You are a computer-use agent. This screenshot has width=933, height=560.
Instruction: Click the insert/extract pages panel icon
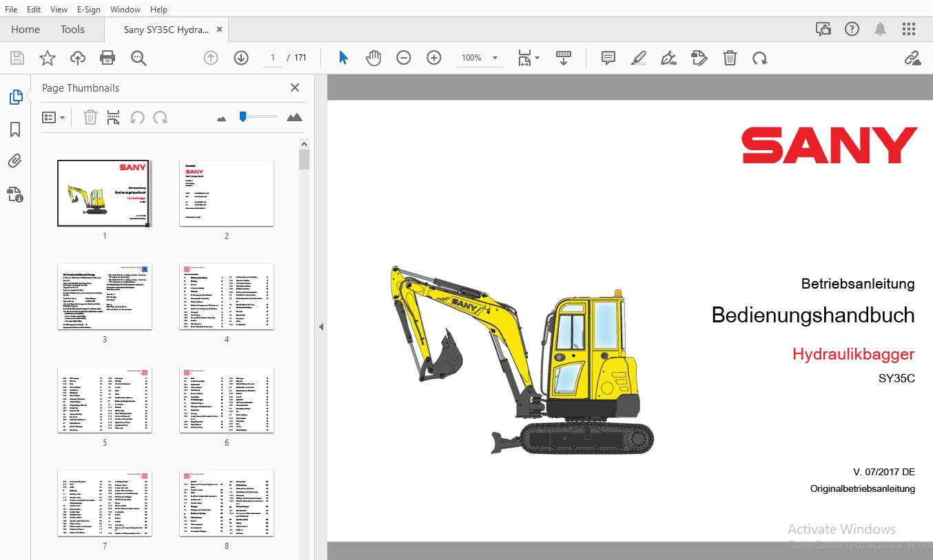(x=113, y=118)
